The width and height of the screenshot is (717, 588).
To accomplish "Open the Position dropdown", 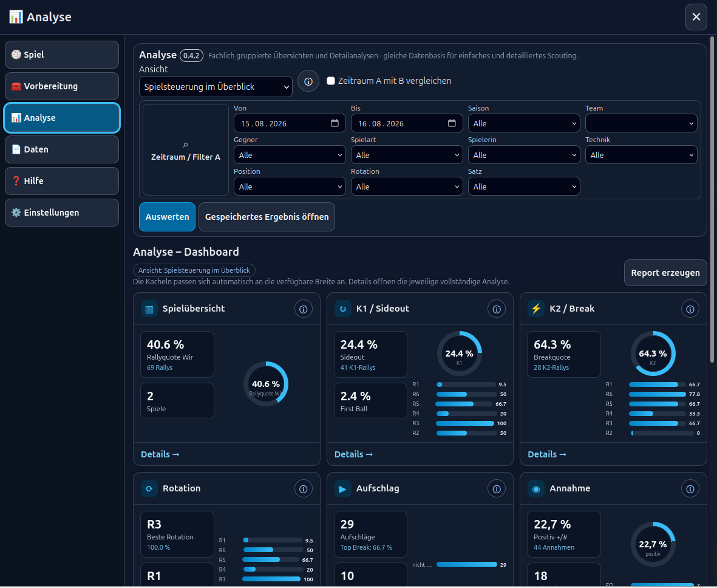I will point(290,186).
